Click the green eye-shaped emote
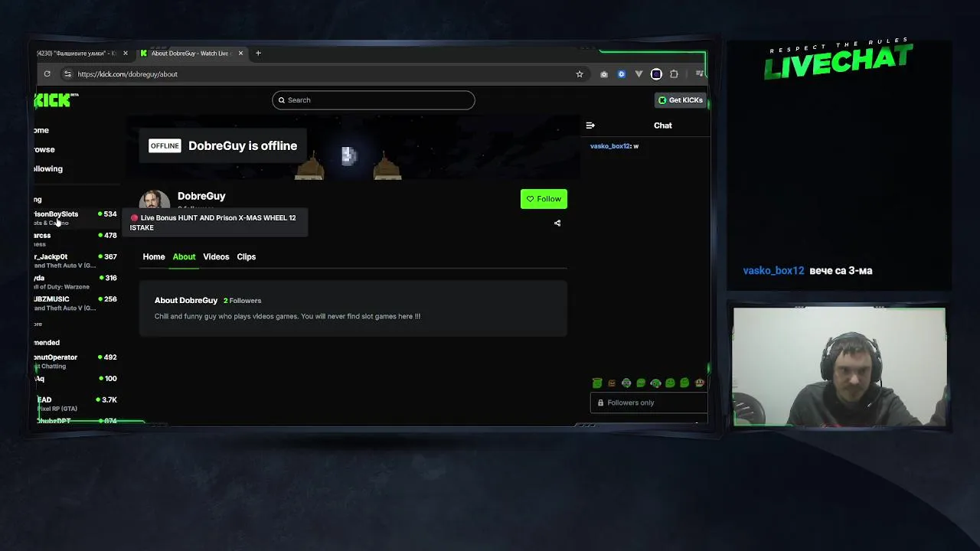 [x=655, y=383]
